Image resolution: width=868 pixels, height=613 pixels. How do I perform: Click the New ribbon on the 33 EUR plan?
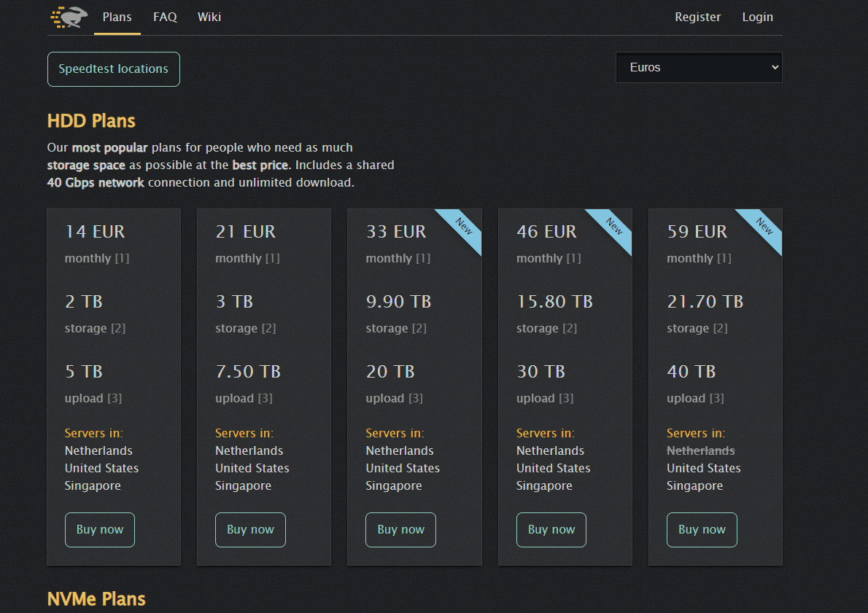464,226
